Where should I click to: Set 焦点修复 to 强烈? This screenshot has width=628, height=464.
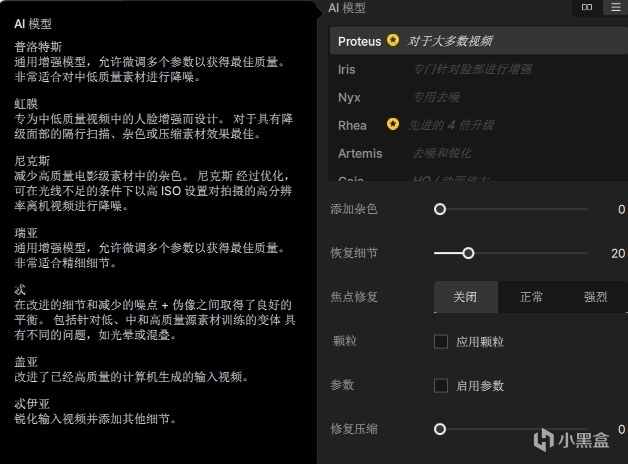[x=596, y=297]
